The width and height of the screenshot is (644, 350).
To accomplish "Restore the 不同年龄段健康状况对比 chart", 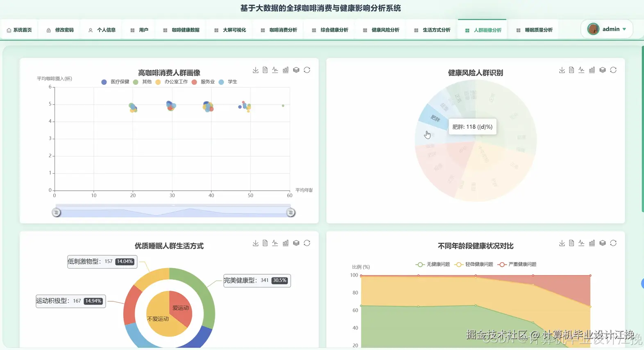I will pyautogui.click(x=613, y=243).
